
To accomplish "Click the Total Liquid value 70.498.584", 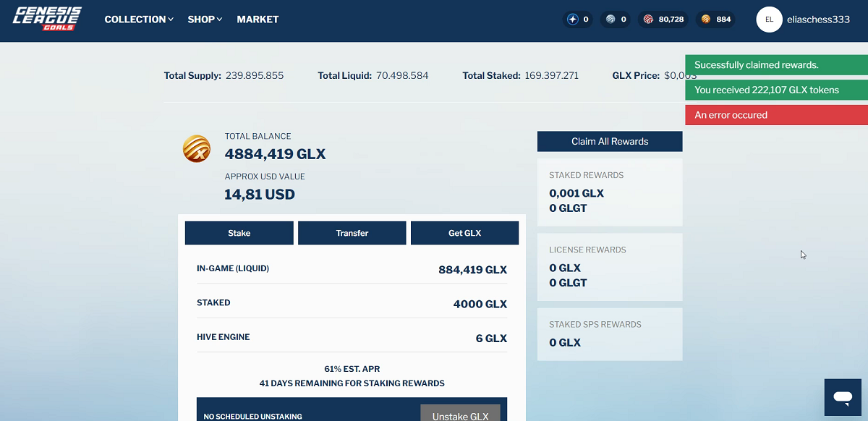I will tap(402, 75).
